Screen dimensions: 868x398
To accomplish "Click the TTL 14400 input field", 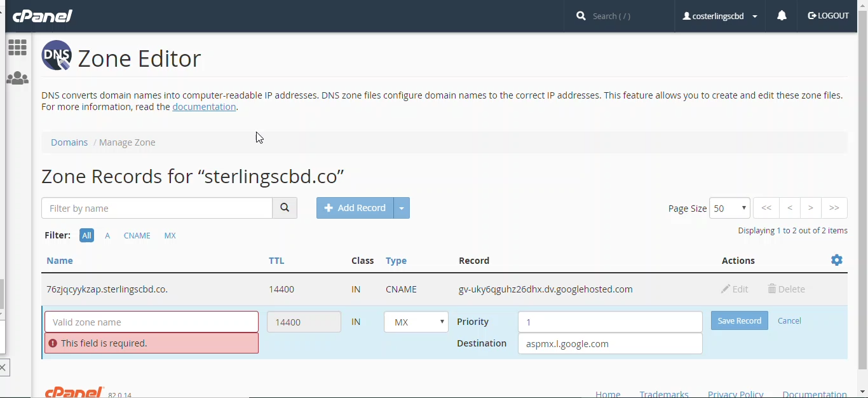I will click(304, 322).
